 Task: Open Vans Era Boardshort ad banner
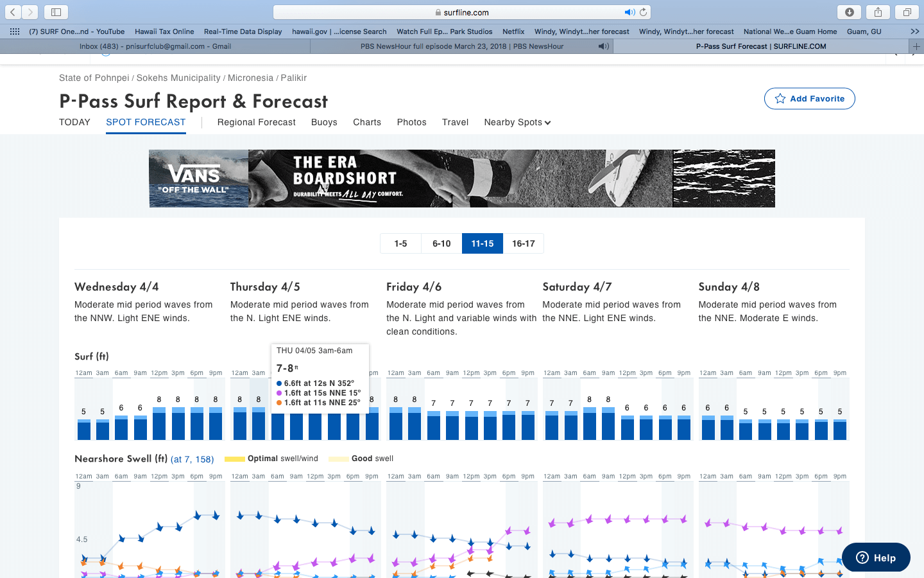[462, 179]
